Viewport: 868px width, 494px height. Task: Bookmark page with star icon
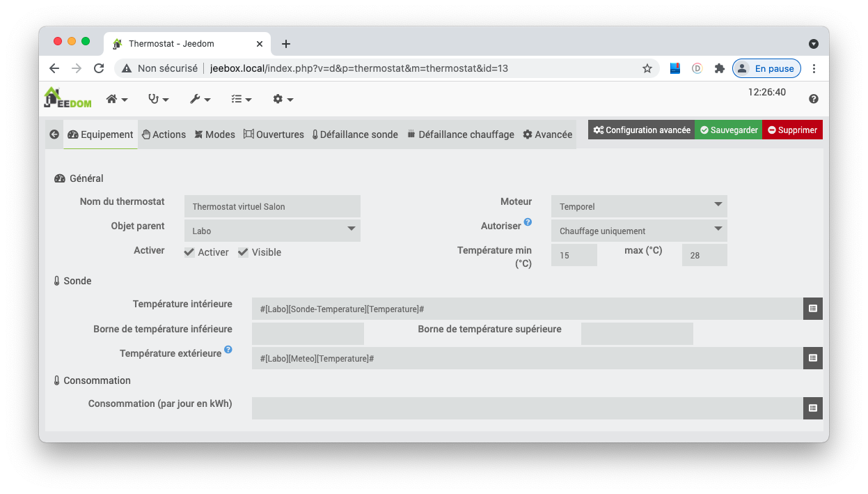tap(647, 68)
